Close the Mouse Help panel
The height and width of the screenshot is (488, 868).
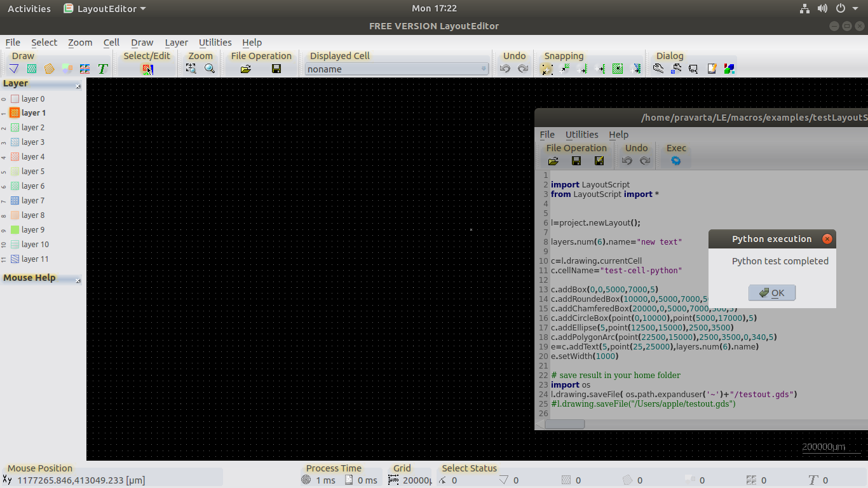[78, 280]
